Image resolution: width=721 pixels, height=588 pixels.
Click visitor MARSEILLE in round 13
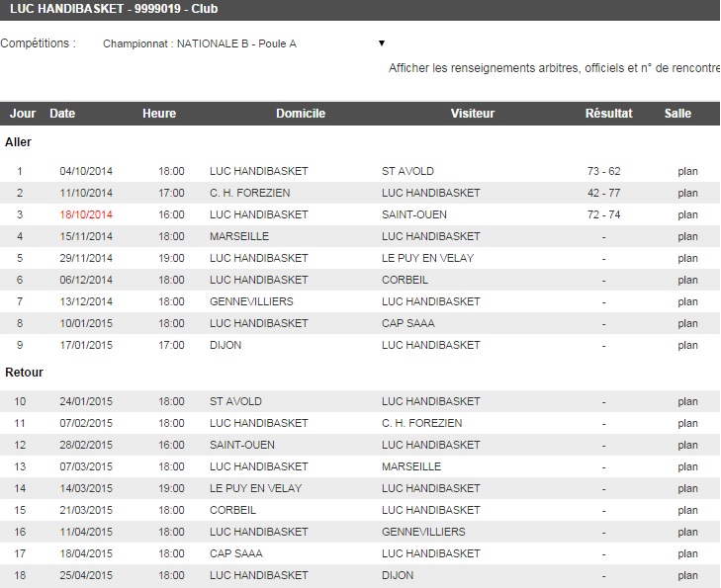tap(411, 466)
